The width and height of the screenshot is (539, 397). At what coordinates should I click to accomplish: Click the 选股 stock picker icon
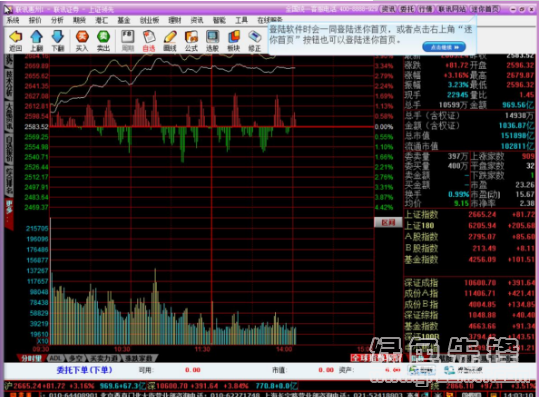pyautogui.click(x=212, y=37)
